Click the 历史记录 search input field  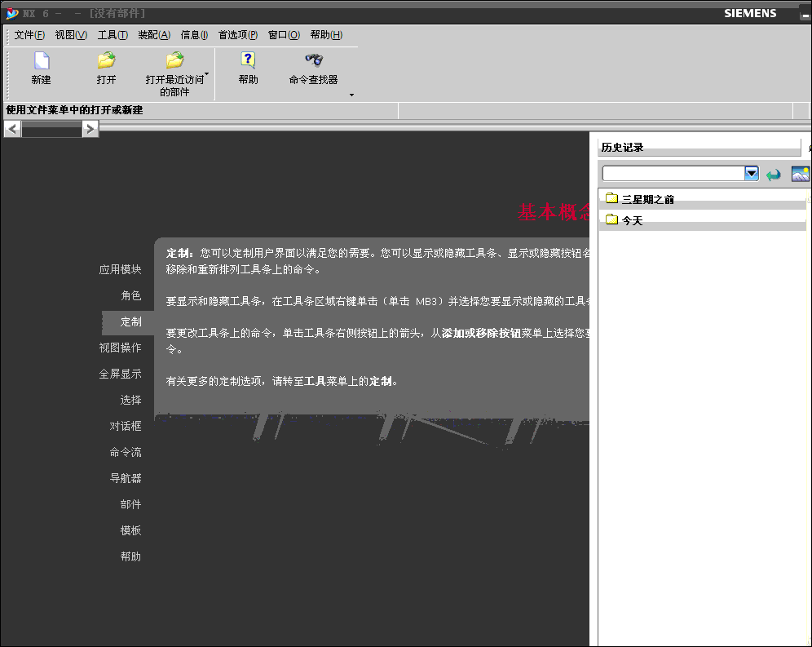click(x=673, y=173)
